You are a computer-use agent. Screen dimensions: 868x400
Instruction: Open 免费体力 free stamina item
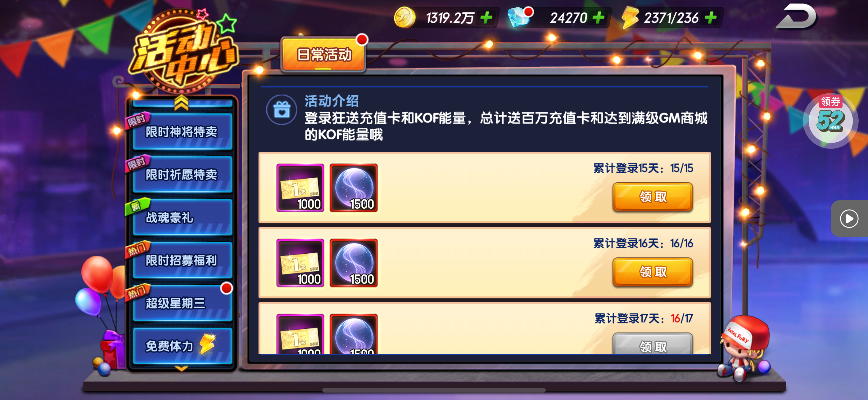[182, 346]
